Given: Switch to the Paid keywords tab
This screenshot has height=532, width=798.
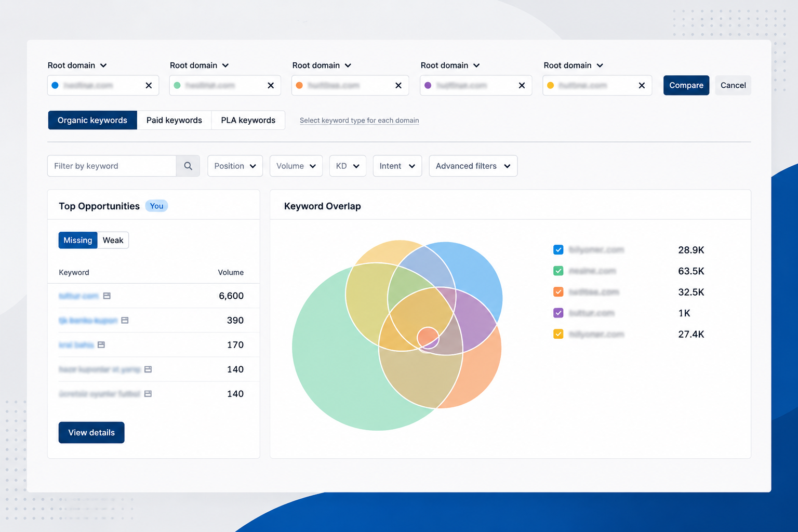Looking at the screenshot, I should (174, 120).
